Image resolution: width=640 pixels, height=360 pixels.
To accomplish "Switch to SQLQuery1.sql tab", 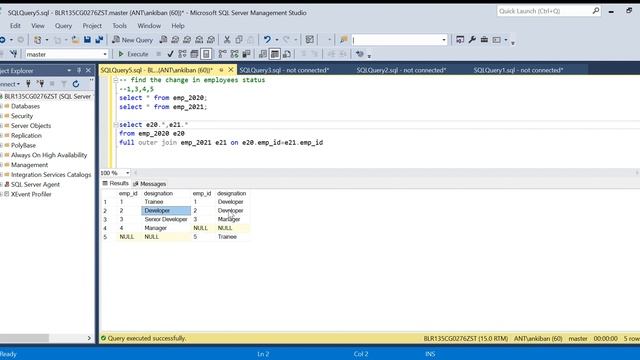I will [x=518, y=70].
